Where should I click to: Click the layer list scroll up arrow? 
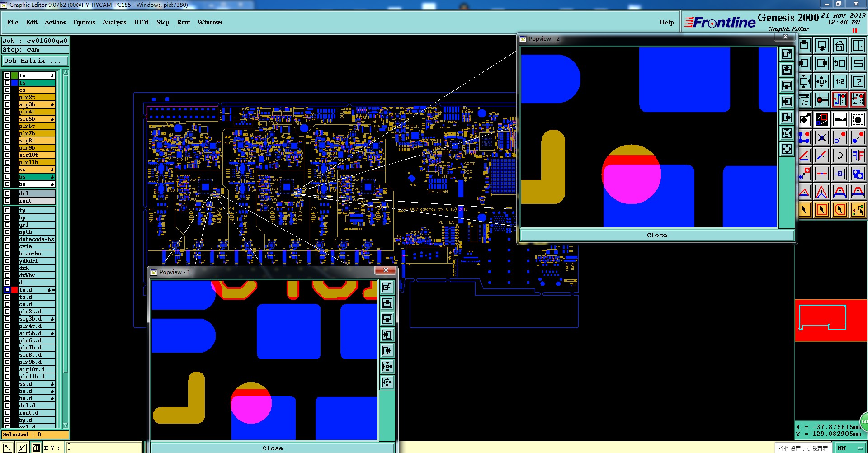[66, 72]
